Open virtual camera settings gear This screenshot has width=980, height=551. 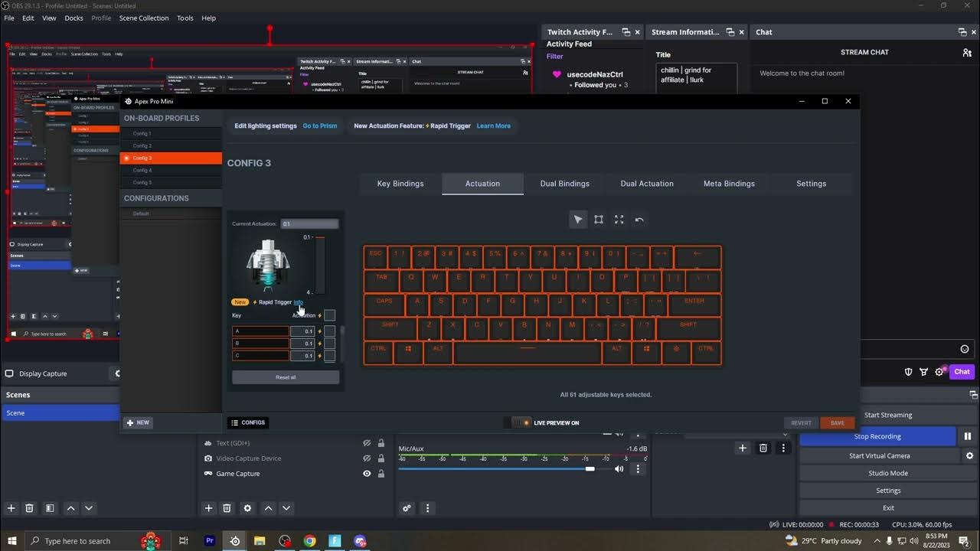click(x=969, y=455)
